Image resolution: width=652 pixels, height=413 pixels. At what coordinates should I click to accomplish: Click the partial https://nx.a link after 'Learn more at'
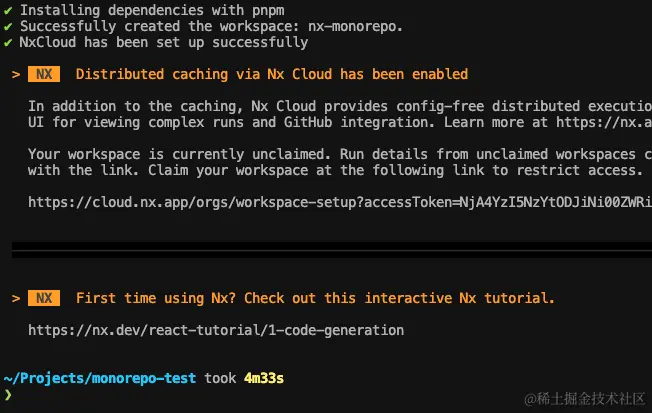click(604, 122)
